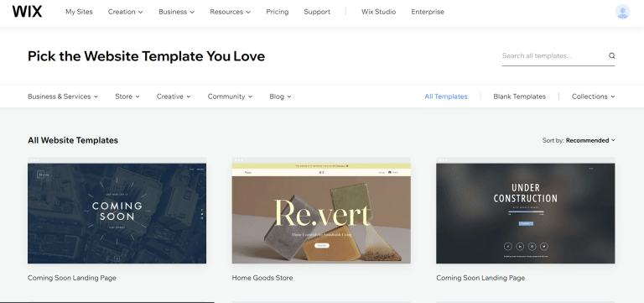This screenshot has height=303, width=644.
Task: Expand the Business menu
Action: pyautogui.click(x=177, y=12)
